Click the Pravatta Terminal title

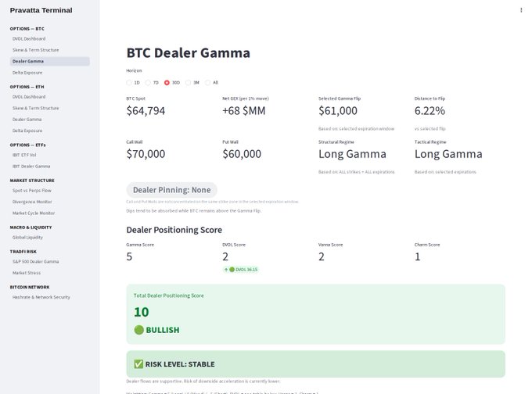coord(41,10)
